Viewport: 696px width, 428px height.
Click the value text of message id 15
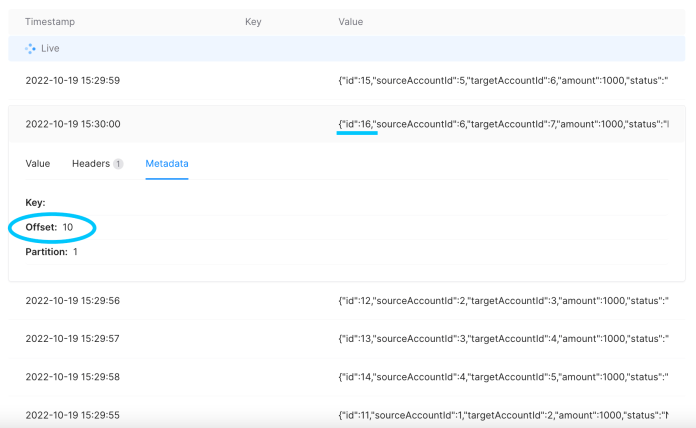(503, 80)
